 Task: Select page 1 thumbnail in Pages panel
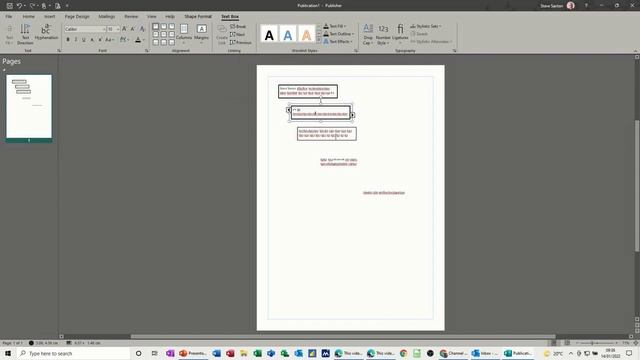[29, 107]
